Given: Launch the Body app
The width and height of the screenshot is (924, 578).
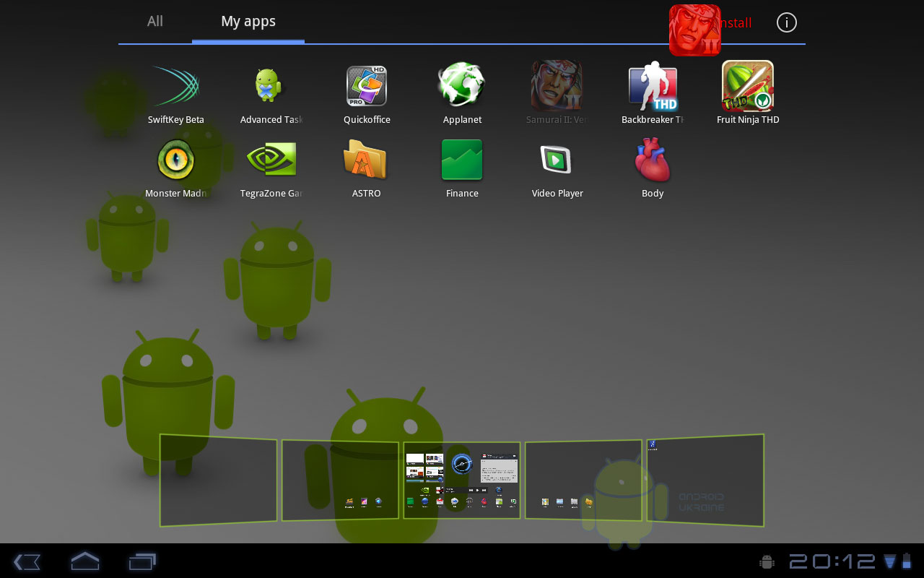Looking at the screenshot, I should pyautogui.click(x=653, y=168).
